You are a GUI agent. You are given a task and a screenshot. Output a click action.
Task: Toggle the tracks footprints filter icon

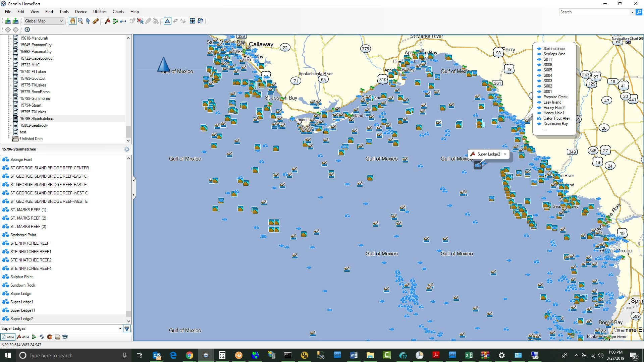point(42,337)
